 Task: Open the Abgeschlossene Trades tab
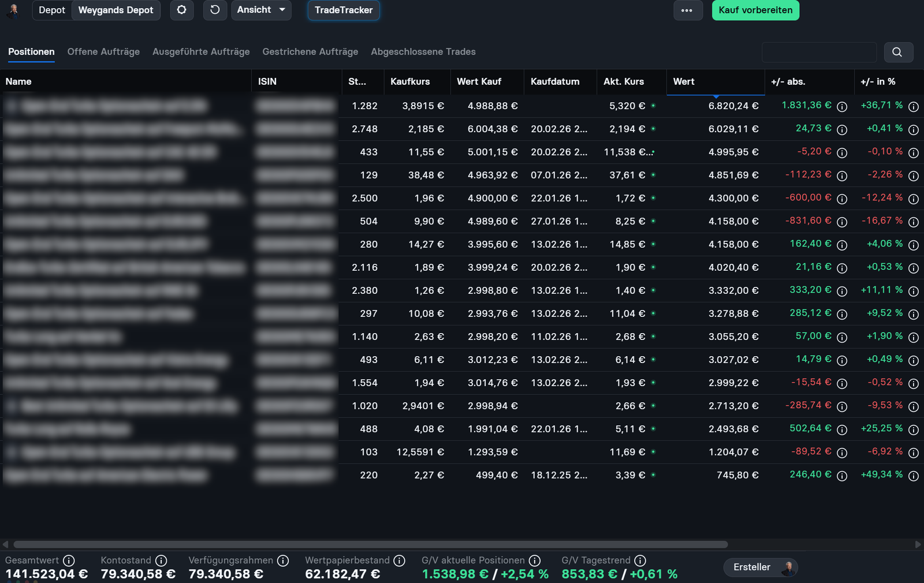[423, 51]
